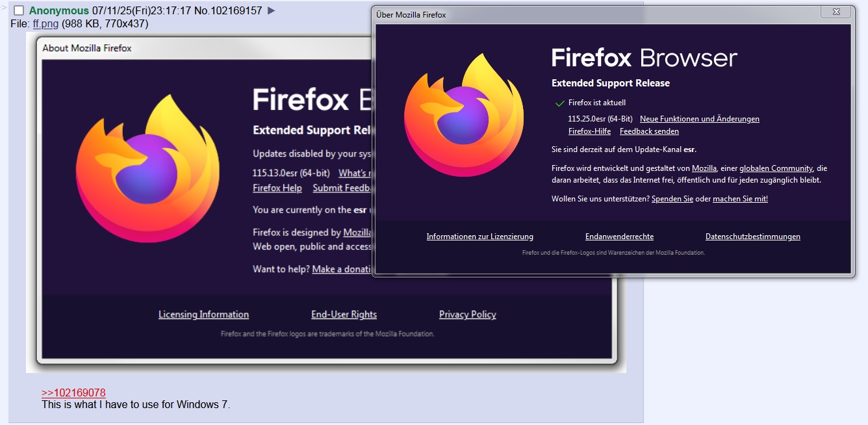Click the Über Mozilla Firefox title bar
Image resolution: width=868 pixels, height=425 pixels.
point(598,14)
